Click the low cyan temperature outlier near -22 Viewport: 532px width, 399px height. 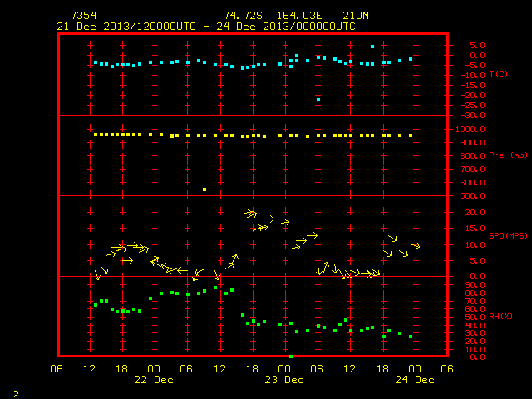pos(318,100)
